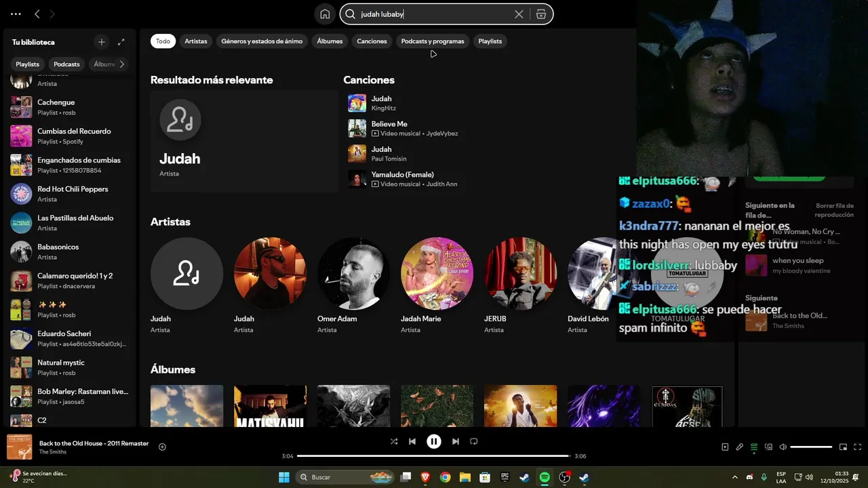The width and height of the screenshot is (868, 488).
Task: Show hidden system tray icons
Action: click(x=734, y=477)
